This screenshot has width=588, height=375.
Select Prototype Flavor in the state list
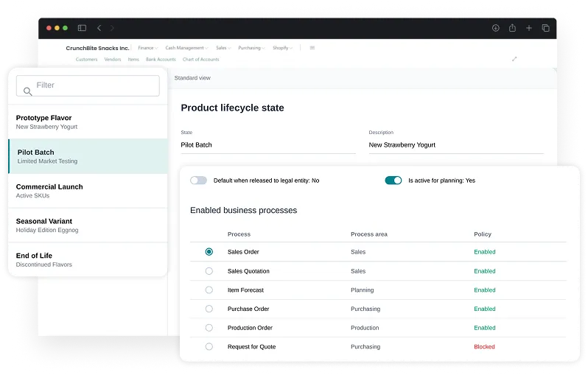coord(88,122)
